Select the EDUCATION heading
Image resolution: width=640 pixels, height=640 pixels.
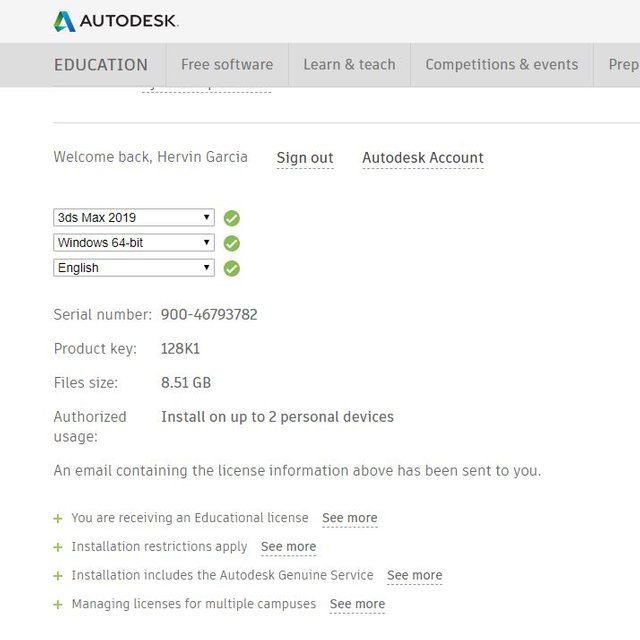101,64
